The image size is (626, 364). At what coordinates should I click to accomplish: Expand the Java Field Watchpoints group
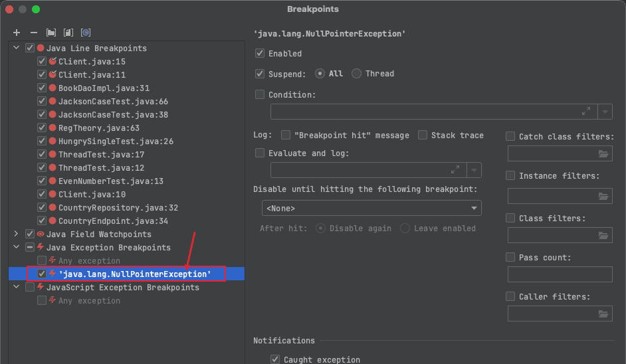16,234
